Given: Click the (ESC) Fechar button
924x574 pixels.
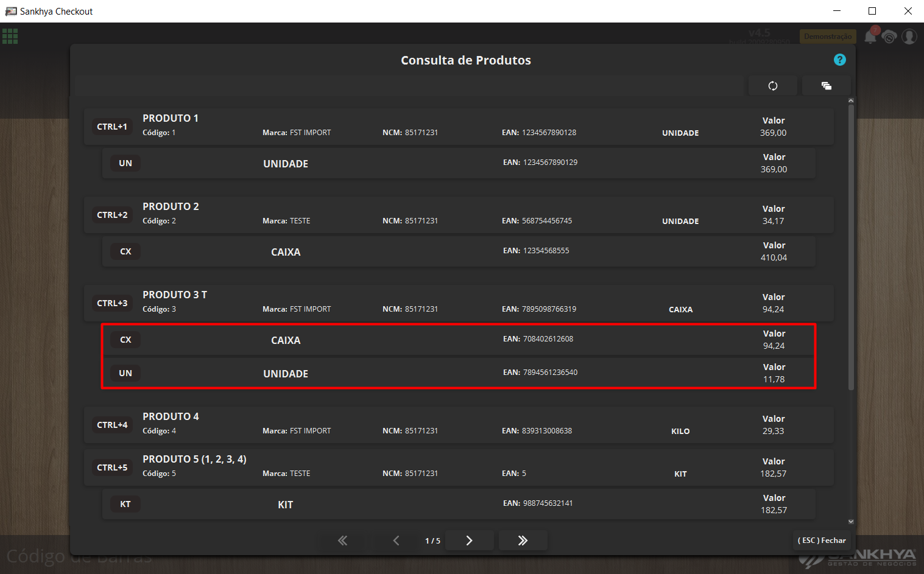Looking at the screenshot, I should tap(822, 541).
